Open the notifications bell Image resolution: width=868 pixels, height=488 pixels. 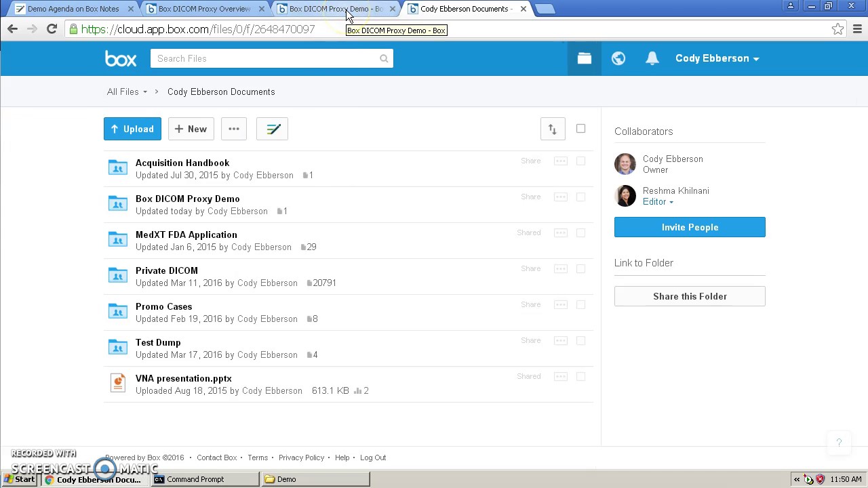(652, 58)
